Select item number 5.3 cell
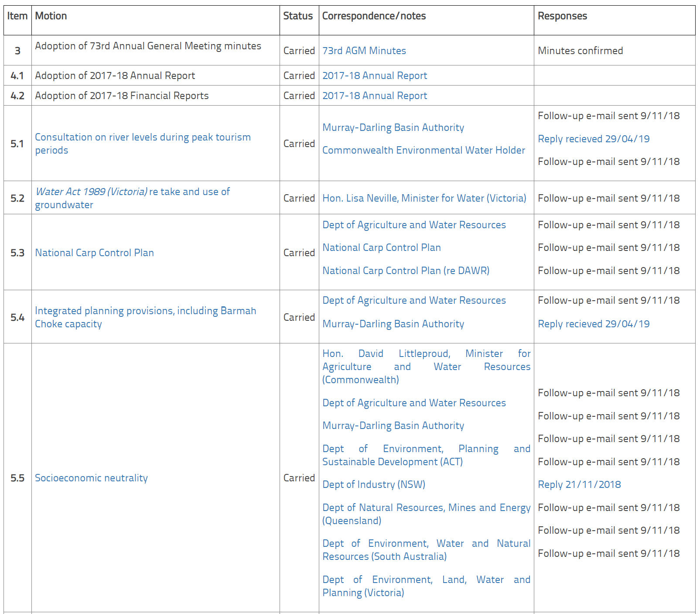Screen dimensions: 700x614 tap(17, 253)
